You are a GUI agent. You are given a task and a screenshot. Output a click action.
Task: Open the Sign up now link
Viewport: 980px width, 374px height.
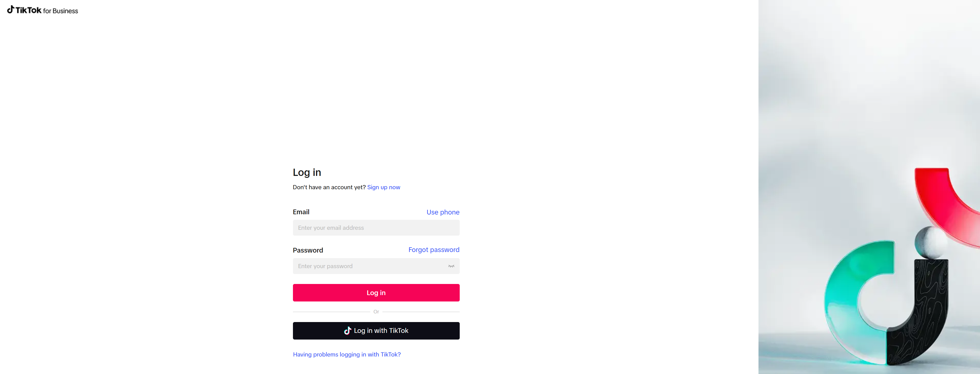[x=384, y=187]
